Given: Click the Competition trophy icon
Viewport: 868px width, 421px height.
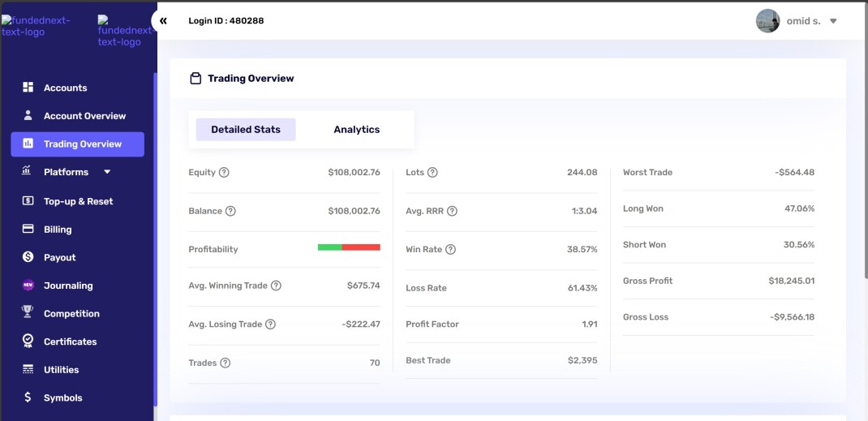Looking at the screenshot, I should (x=28, y=313).
